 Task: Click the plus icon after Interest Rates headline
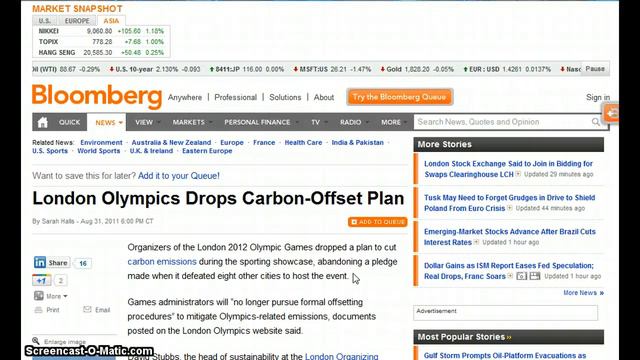(x=476, y=242)
